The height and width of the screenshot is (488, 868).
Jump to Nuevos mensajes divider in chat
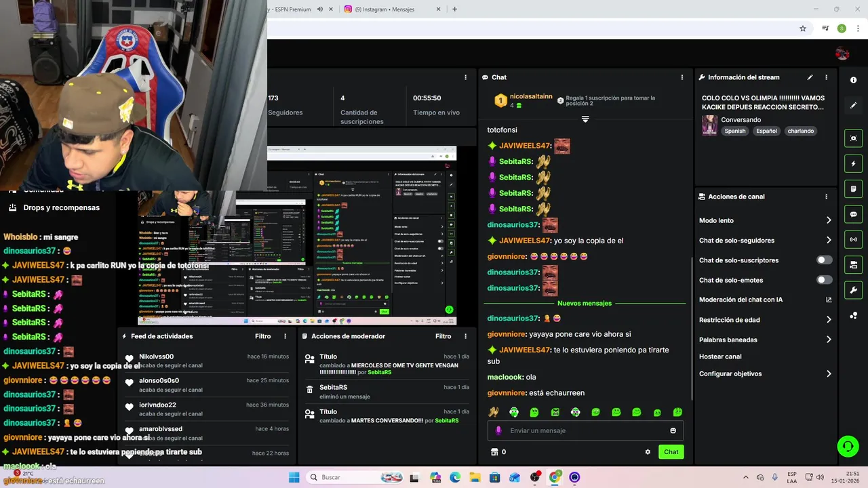(584, 304)
